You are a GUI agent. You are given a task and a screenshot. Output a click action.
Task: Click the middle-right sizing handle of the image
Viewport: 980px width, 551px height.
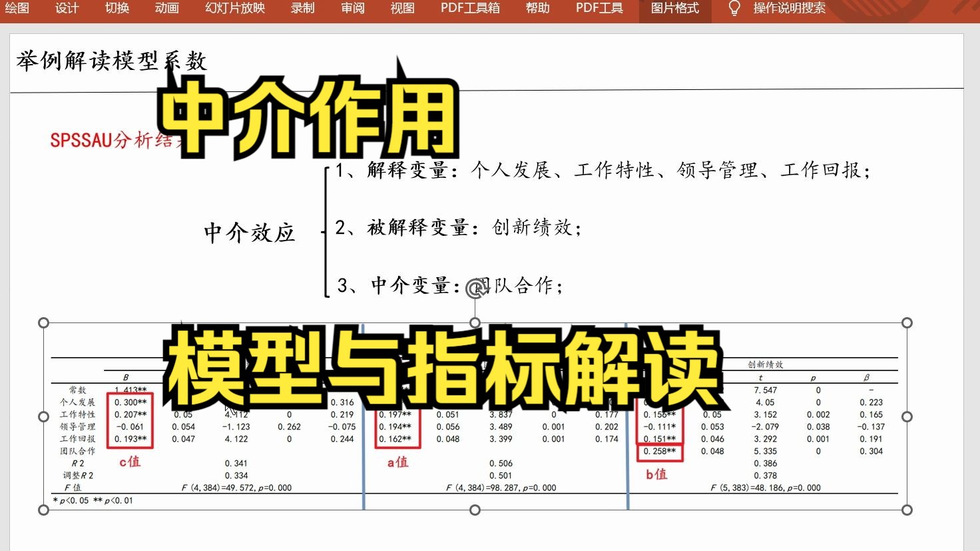(x=907, y=416)
